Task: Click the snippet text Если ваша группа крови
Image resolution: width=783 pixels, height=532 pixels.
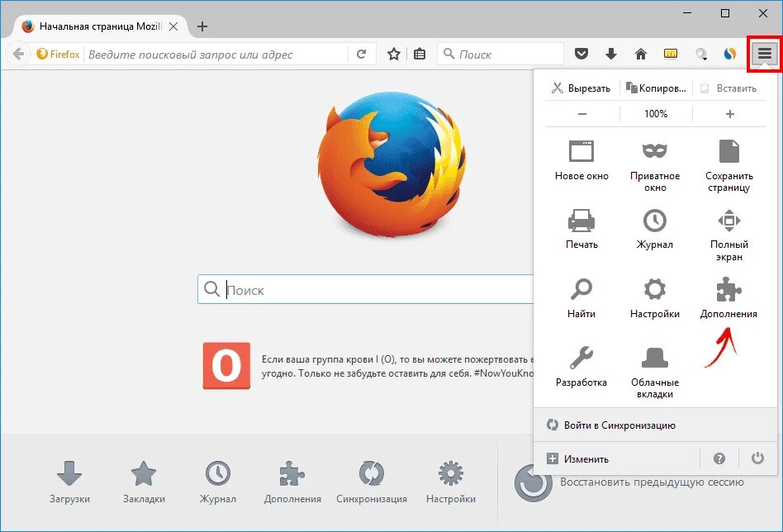Action: pos(397,366)
